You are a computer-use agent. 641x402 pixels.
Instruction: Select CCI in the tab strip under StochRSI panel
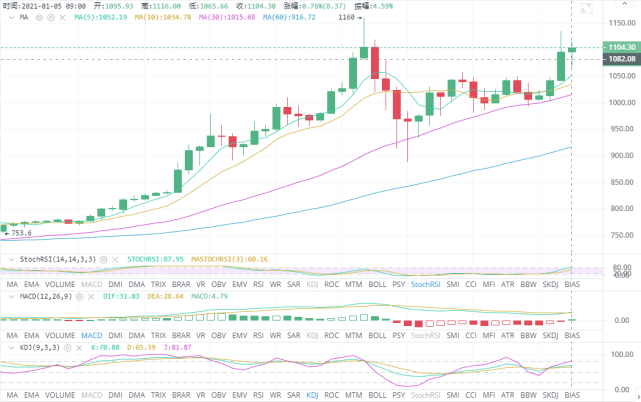471,284
